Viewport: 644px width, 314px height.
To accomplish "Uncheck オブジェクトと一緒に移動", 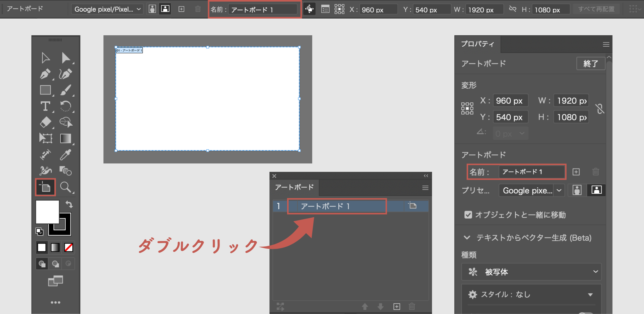I will click(x=468, y=215).
